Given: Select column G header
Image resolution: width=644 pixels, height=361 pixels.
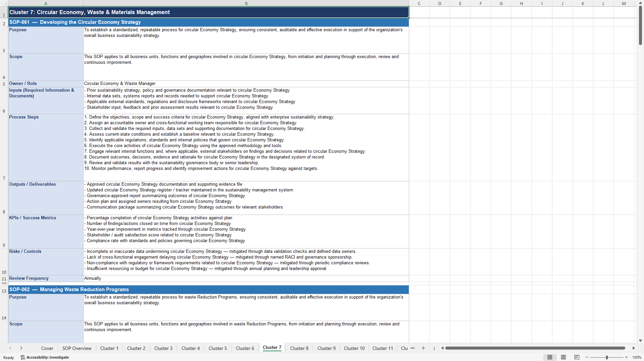Looking at the screenshot, I should pos(501,3).
